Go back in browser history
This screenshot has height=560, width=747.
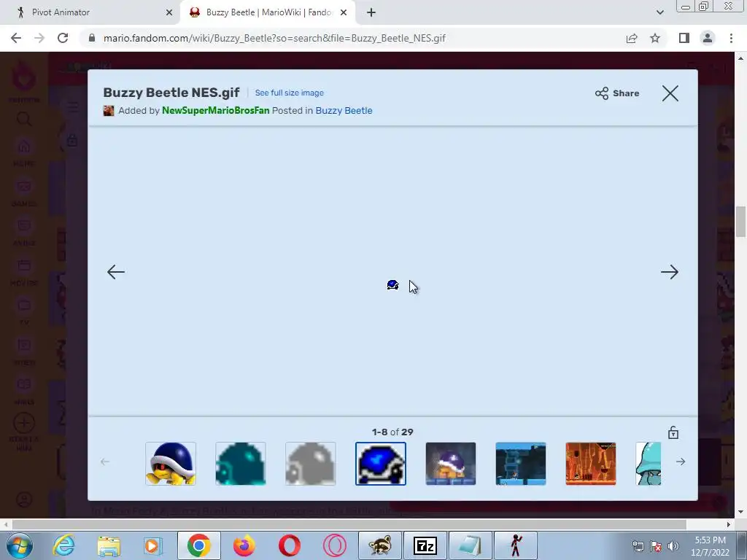click(16, 38)
